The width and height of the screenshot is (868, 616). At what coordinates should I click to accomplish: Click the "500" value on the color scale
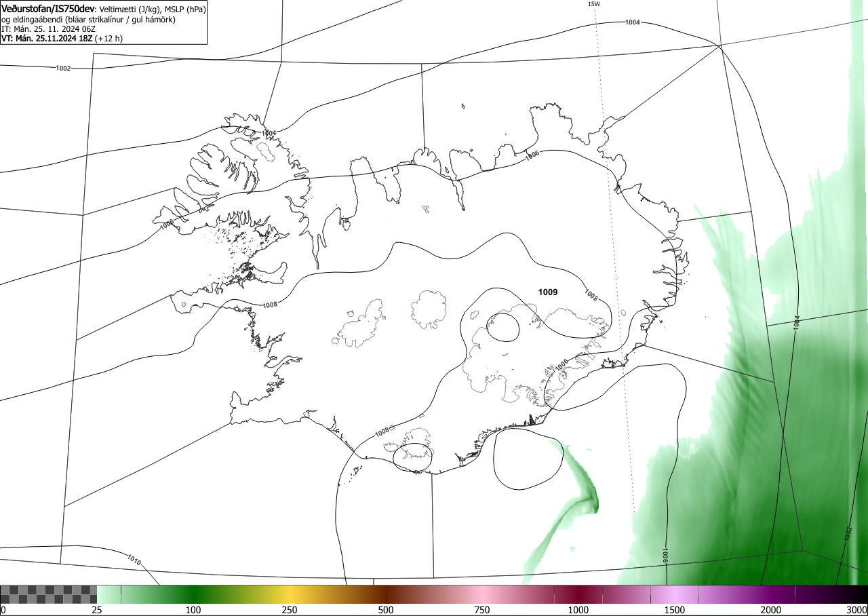pos(386,610)
